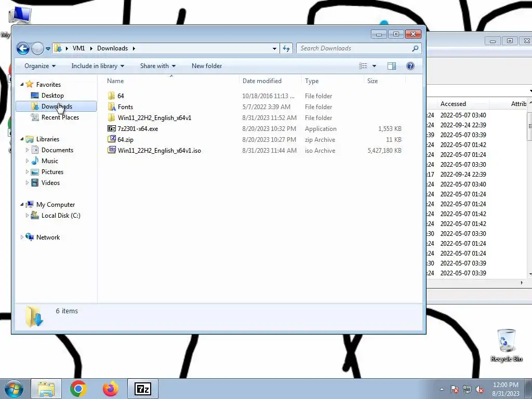
Task: Open the Music library
Action: click(x=49, y=161)
